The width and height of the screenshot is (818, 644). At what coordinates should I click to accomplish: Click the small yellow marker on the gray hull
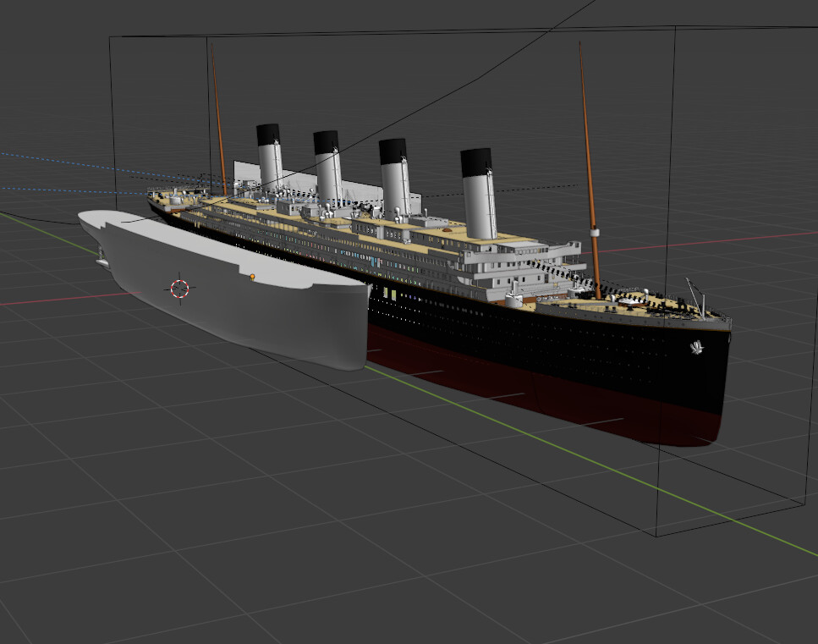[252, 278]
